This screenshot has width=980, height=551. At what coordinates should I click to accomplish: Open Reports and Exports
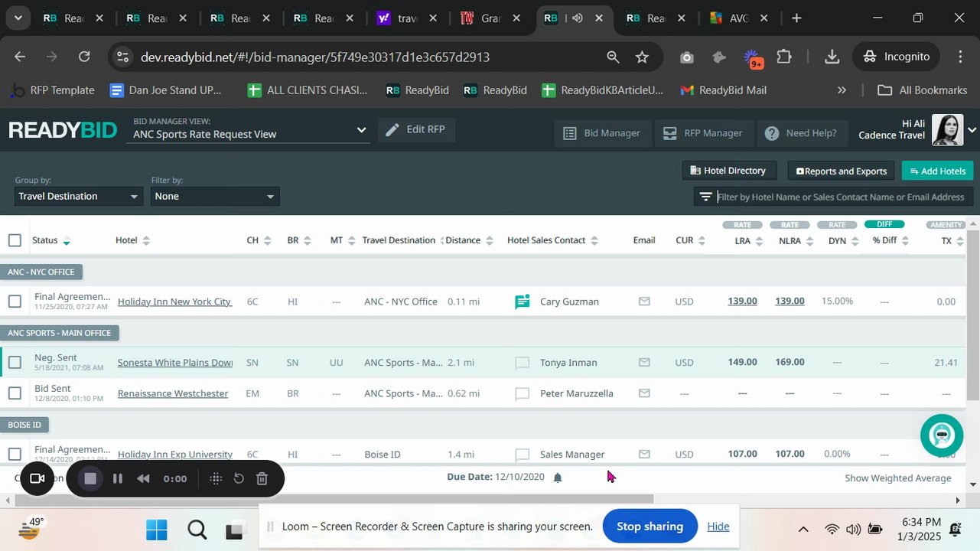tap(842, 171)
